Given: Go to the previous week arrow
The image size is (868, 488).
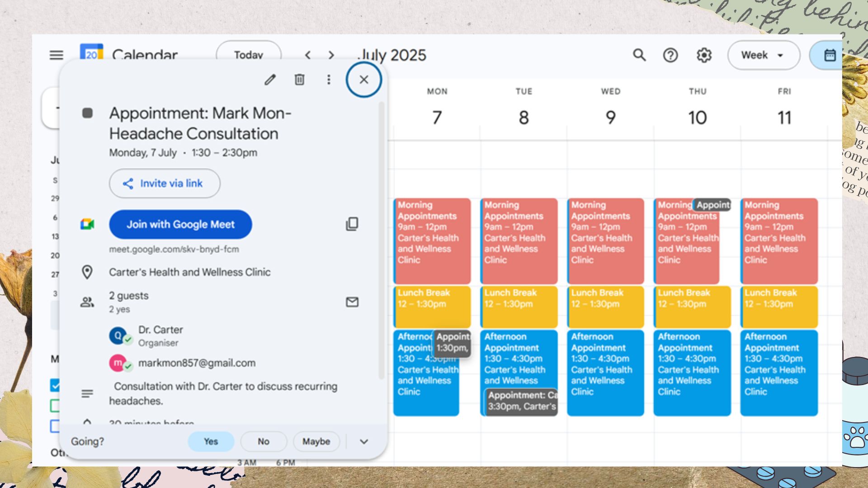Looking at the screenshot, I should [308, 55].
